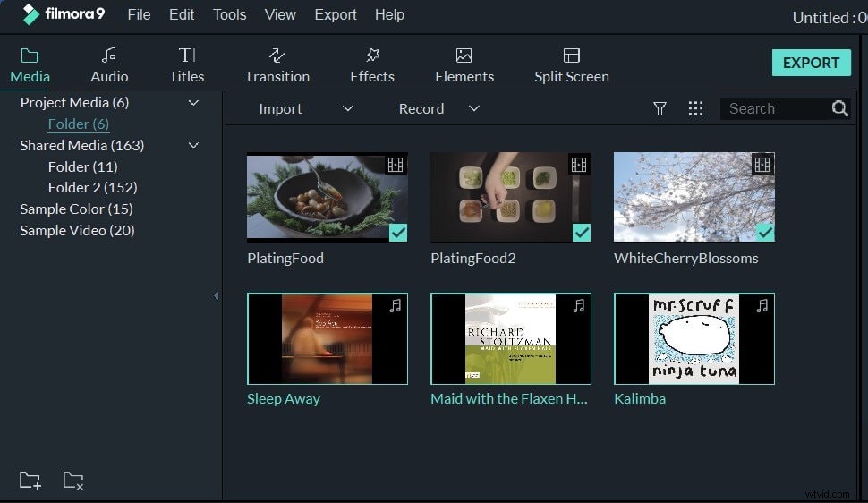Open the Titles tab

click(186, 65)
